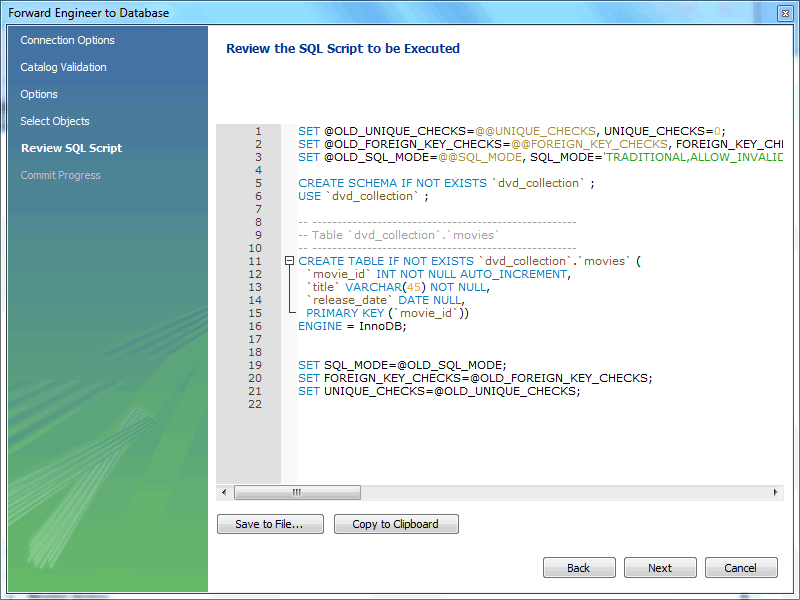Cancel the Forward Engineer wizard
The image size is (800, 600).
pos(741,567)
